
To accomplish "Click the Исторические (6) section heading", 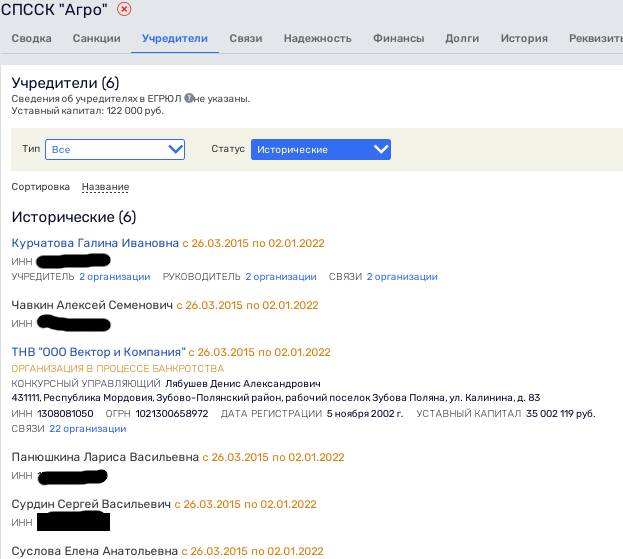I will coord(74,217).
